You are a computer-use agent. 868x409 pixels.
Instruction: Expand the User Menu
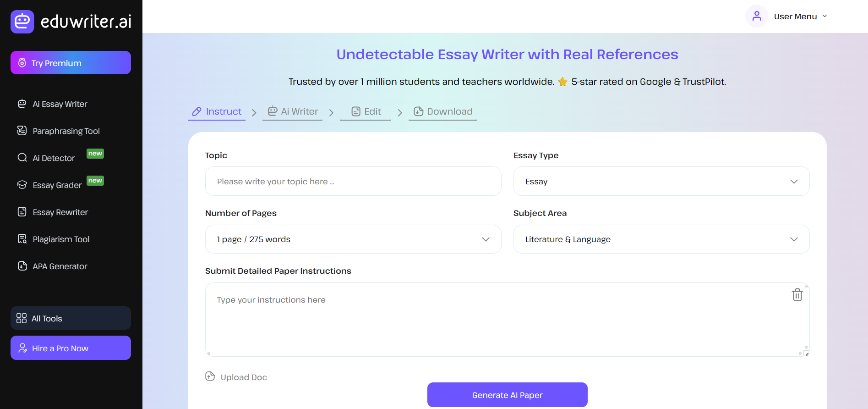[800, 17]
